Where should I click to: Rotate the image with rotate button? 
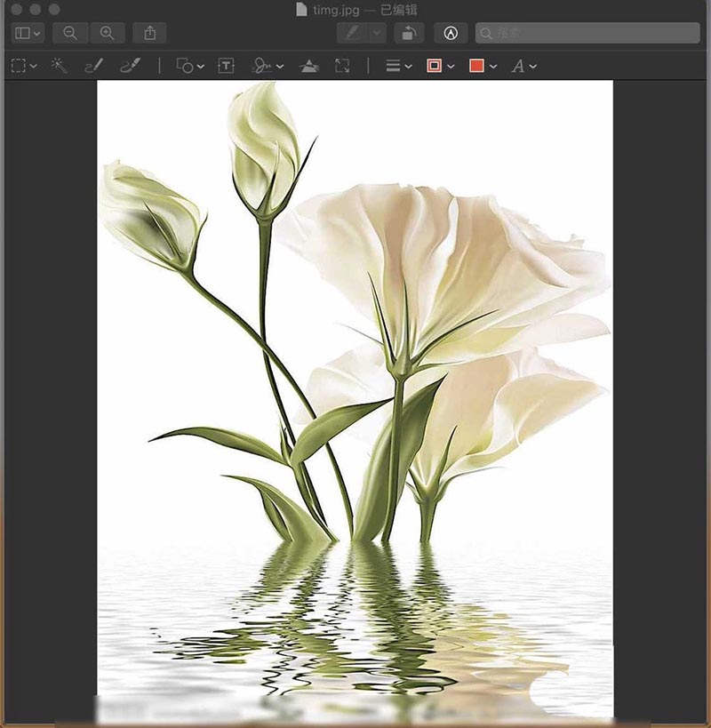click(x=409, y=33)
